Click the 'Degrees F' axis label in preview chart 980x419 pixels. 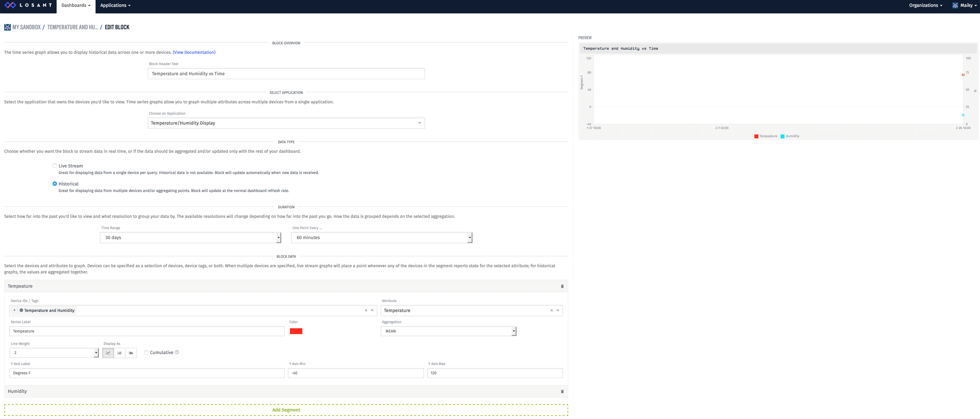tap(582, 82)
